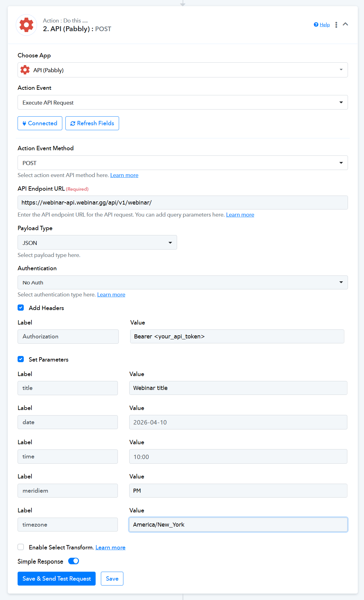This screenshot has width=364, height=600.
Task: Open the three-dot options menu
Action: [x=336, y=25]
